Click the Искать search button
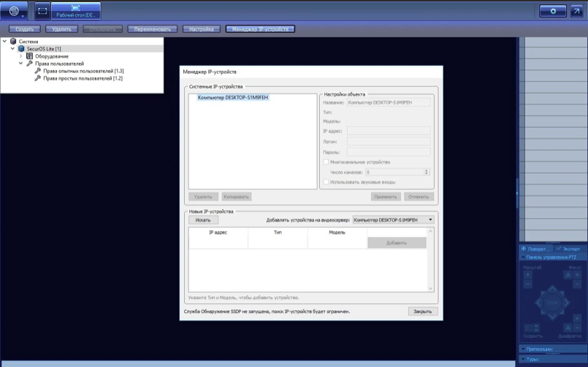This screenshot has height=367, width=588. point(203,220)
